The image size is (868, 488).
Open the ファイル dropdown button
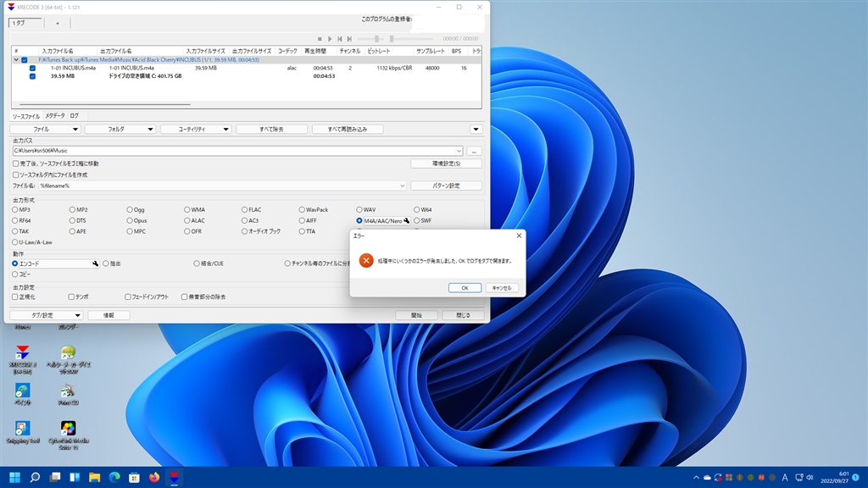pyautogui.click(x=46, y=129)
